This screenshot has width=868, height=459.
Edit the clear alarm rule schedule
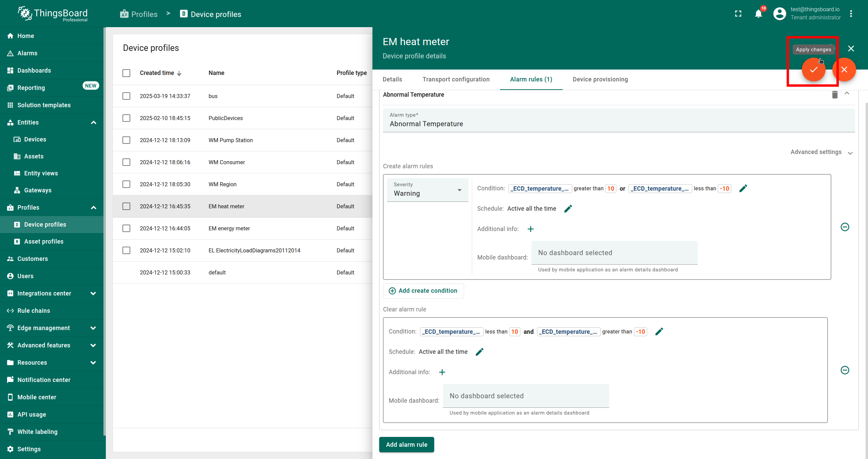tap(479, 352)
